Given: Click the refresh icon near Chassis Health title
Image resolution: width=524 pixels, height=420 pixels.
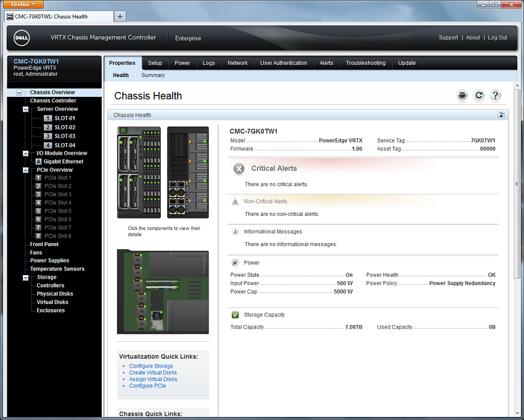Looking at the screenshot, I should tap(478, 95).
